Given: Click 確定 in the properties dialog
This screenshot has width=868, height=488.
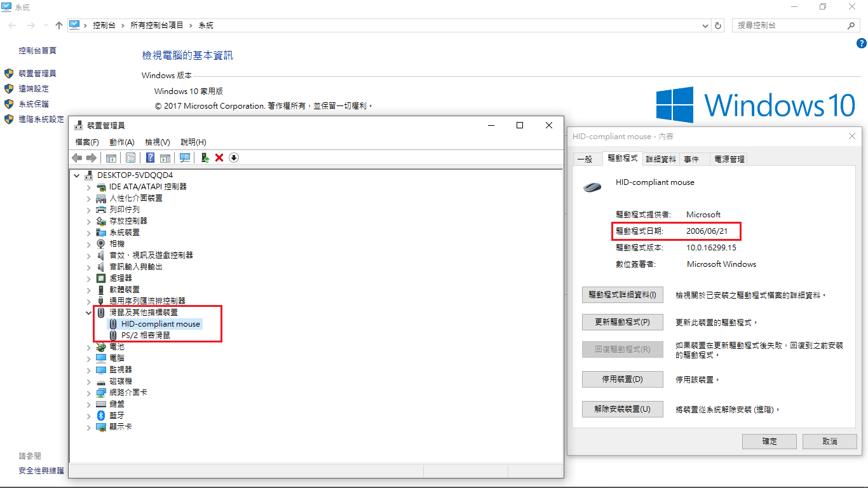Looking at the screenshot, I should pyautogui.click(x=770, y=441).
